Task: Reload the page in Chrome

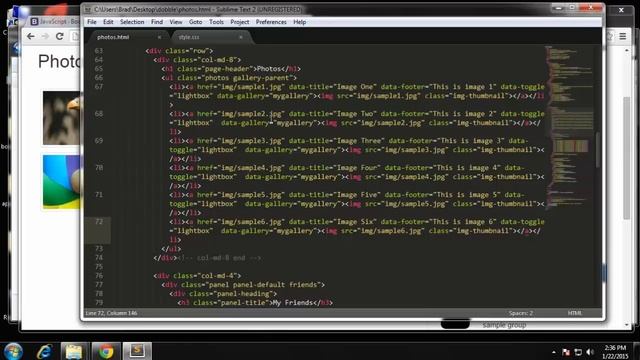Action: pos(60,36)
